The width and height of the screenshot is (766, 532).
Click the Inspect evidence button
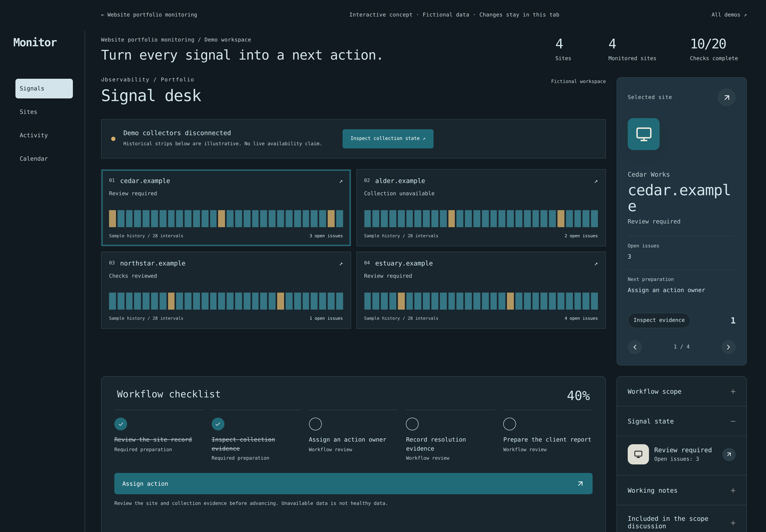pos(659,320)
